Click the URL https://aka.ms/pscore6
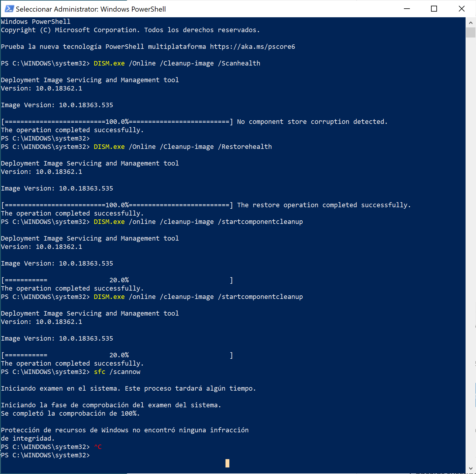476x474 pixels. click(252, 47)
